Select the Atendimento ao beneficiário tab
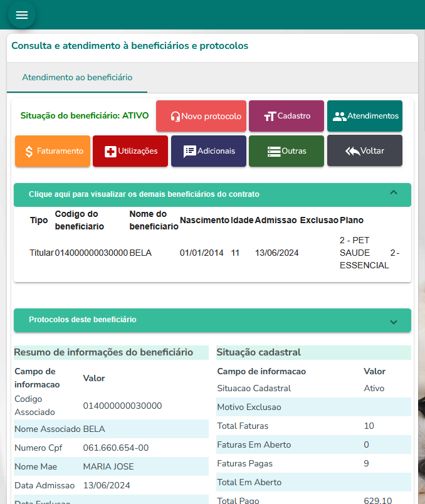Image resolution: width=425 pixels, height=504 pixels. [x=77, y=78]
